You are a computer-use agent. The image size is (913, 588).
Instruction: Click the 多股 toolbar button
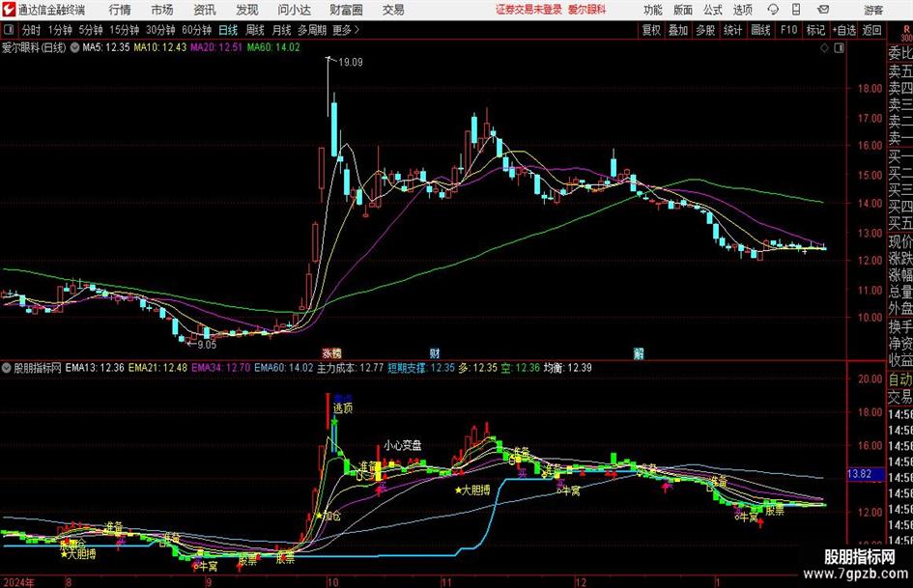click(705, 30)
